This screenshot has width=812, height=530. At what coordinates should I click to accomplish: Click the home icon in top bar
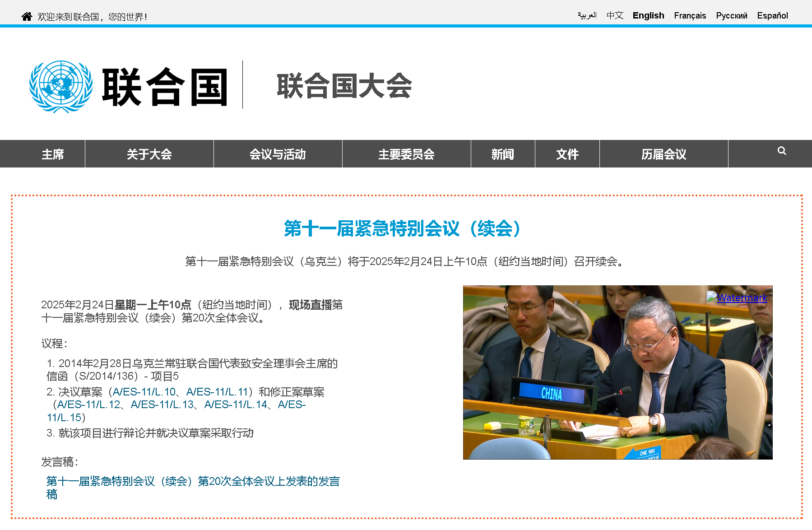27,17
